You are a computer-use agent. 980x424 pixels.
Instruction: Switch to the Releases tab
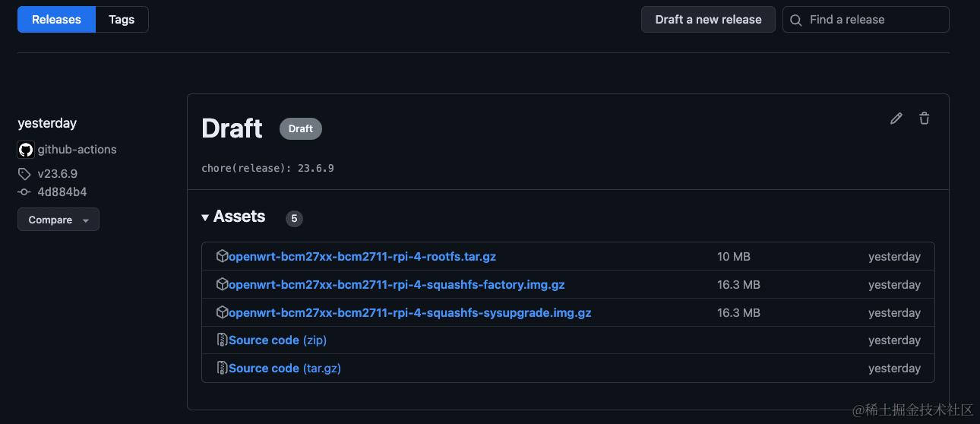click(x=56, y=20)
